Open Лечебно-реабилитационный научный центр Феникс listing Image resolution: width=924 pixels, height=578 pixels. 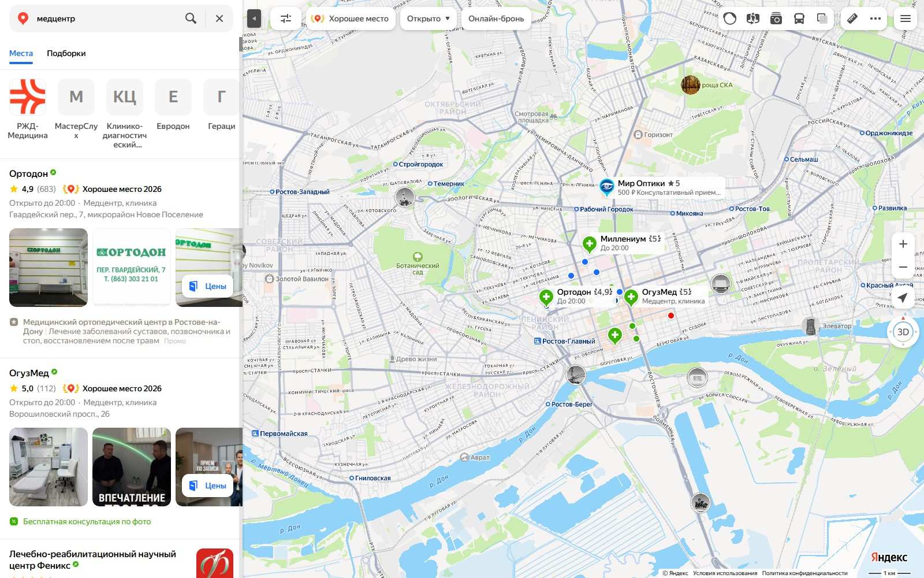coord(92,560)
